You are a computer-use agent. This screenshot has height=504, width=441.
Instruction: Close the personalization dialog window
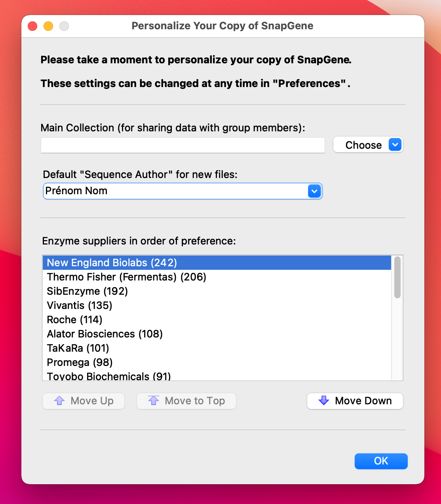32,26
